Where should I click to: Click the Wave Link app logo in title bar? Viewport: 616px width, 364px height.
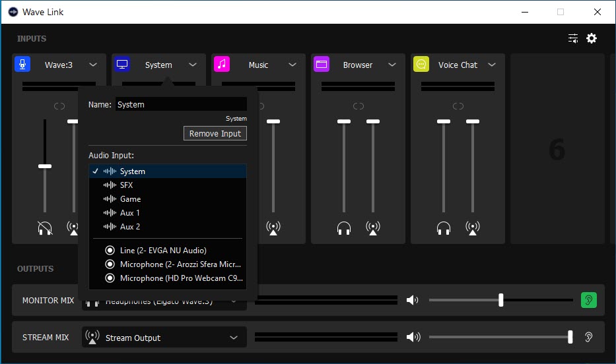click(13, 12)
